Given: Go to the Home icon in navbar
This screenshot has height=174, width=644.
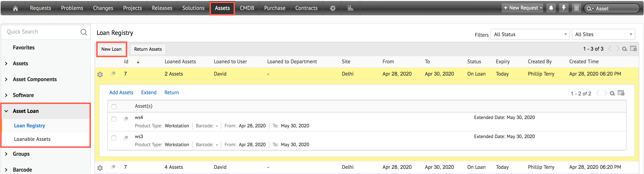Looking at the screenshot, I should [x=15, y=8].
